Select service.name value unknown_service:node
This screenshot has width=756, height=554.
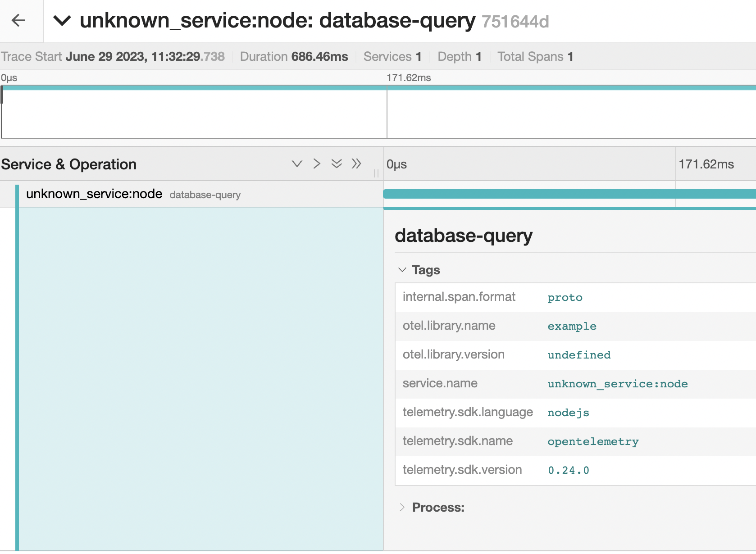click(x=617, y=384)
